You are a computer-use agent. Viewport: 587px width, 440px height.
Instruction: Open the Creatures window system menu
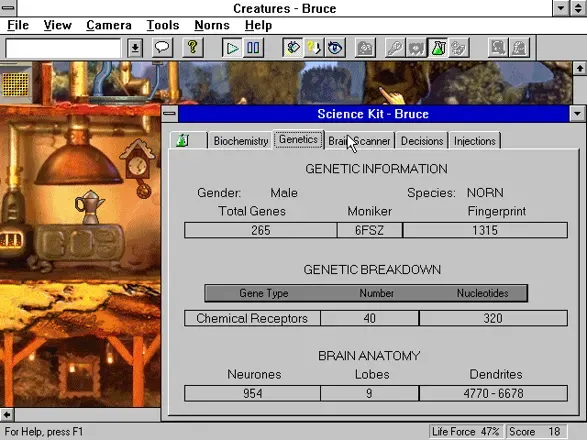click(8, 8)
